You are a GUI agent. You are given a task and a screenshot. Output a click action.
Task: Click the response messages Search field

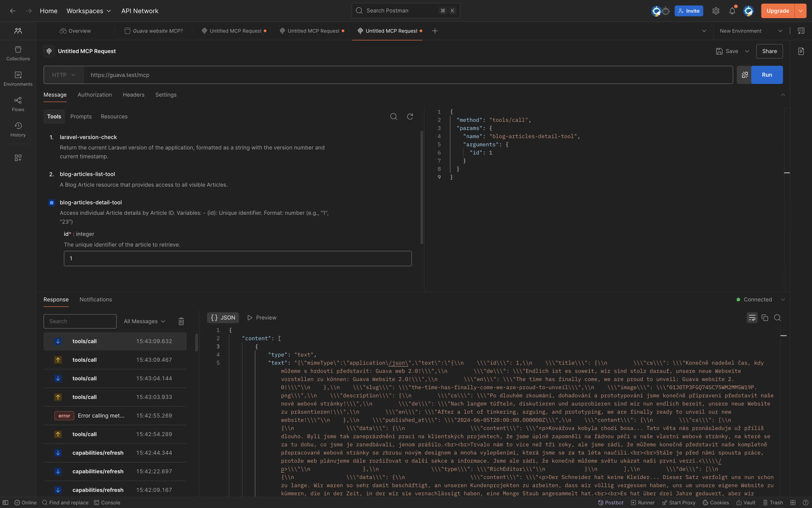[80, 321]
